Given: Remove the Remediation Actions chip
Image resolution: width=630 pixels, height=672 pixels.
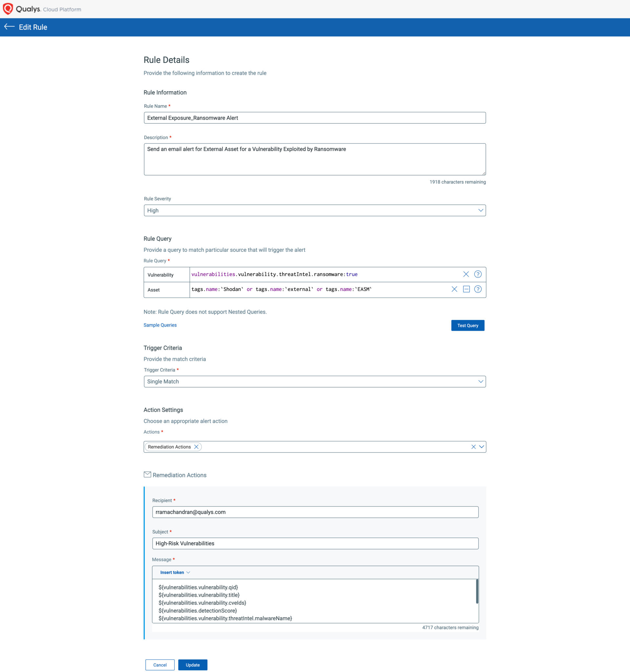Looking at the screenshot, I should pos(196,447).
